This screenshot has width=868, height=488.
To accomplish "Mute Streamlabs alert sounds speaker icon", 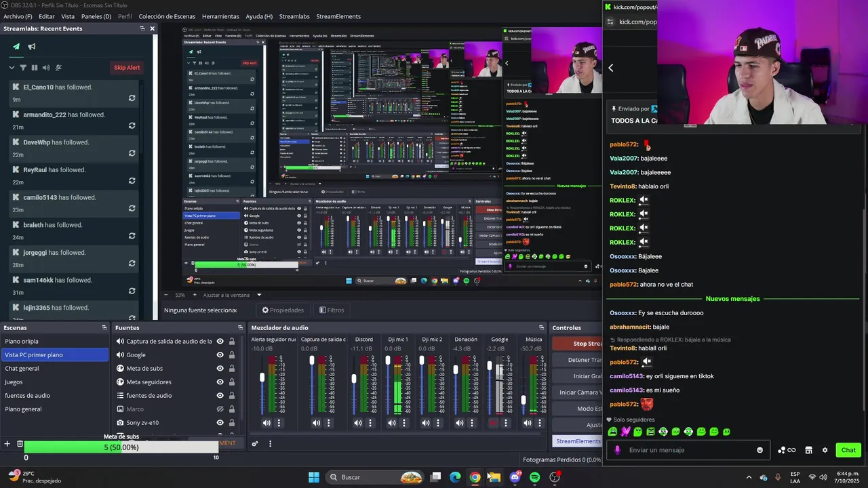I will coord(46,68).
